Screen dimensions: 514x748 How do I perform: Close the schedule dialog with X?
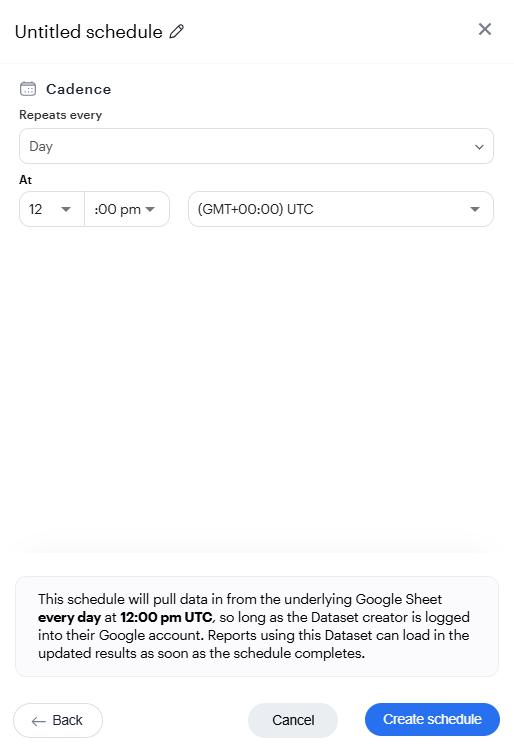[484, 29]
